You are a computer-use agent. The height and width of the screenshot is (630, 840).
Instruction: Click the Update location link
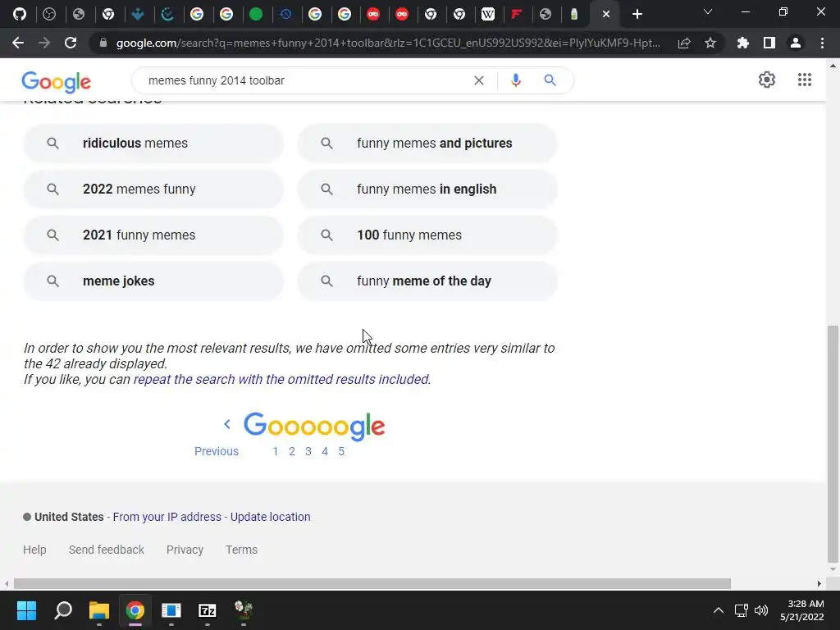tap(271, 517)
